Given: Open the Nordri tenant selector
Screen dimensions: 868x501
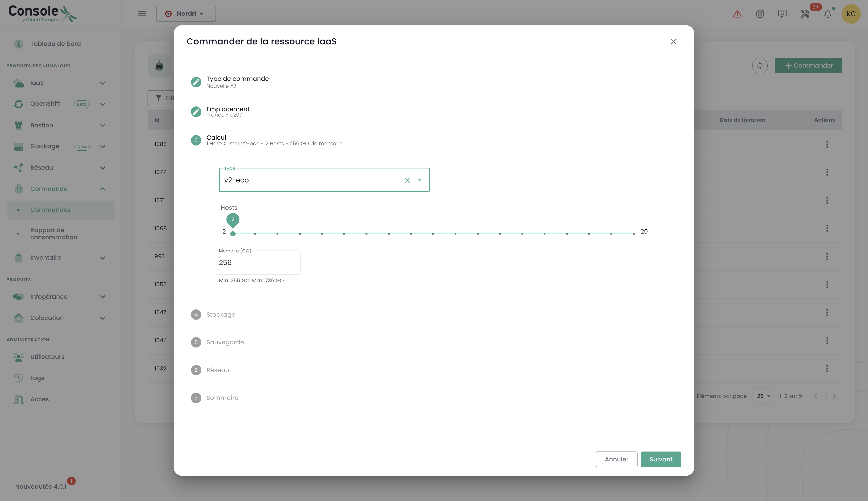Looking at the screenshot, I should 186,14.
